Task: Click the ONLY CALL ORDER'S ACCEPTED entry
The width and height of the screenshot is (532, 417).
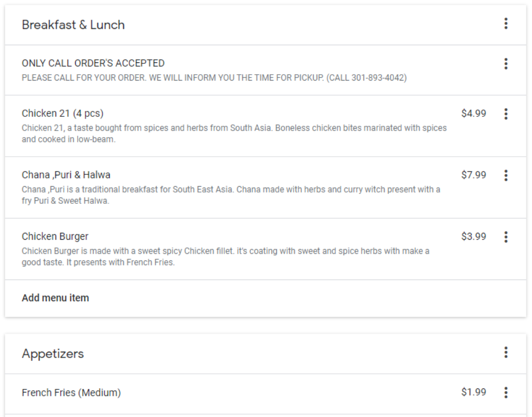Action: coord(93,63)
